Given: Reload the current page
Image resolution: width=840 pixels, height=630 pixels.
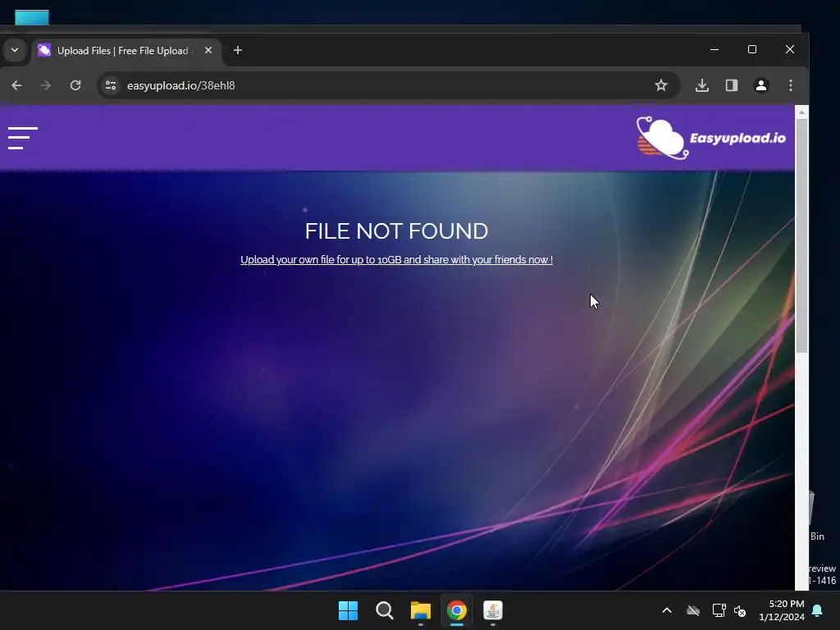Looking at the screenshot, I should (75, 85).
